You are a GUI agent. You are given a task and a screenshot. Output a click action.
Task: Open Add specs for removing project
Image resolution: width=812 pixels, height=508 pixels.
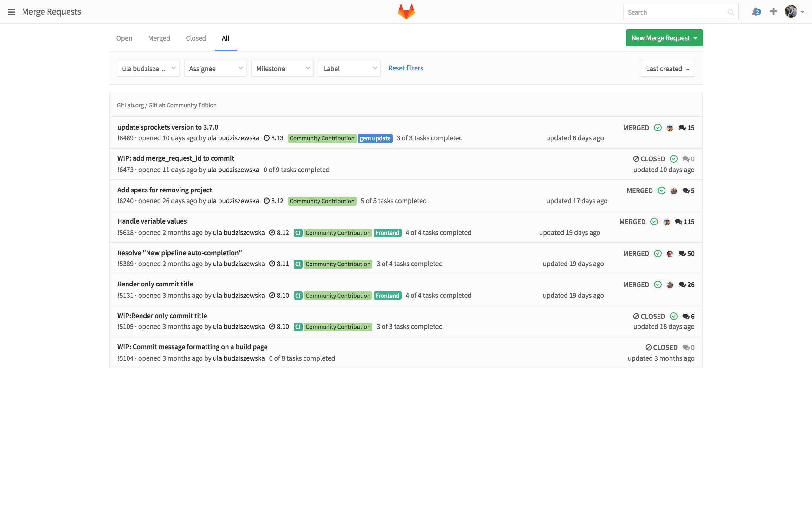click(x=164, y=190)
